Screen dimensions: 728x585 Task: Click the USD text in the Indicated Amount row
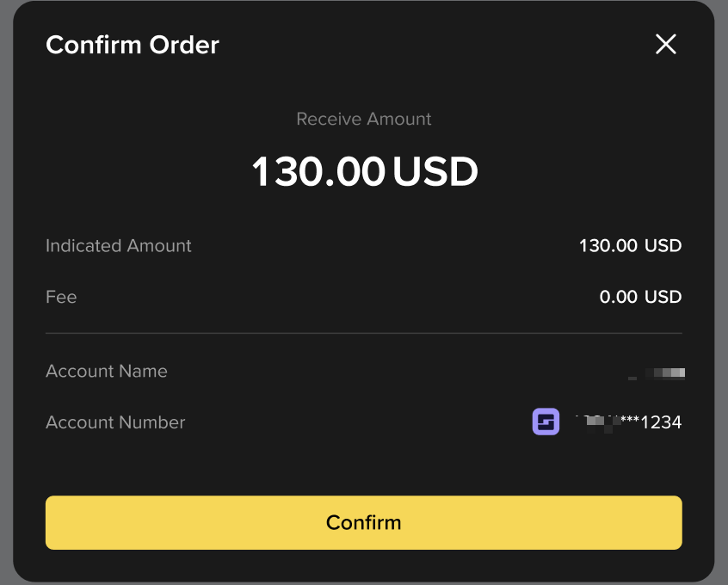coord(663,245)
